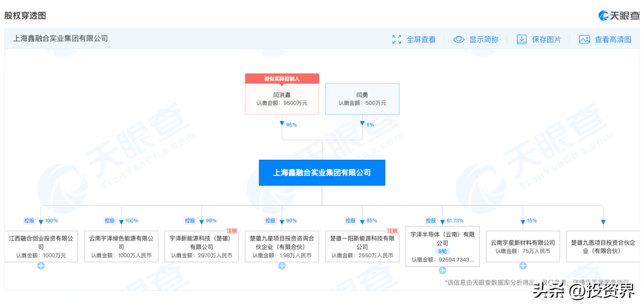Click the B轮 funding tag

pyautogui.click(x=442, y=251)
